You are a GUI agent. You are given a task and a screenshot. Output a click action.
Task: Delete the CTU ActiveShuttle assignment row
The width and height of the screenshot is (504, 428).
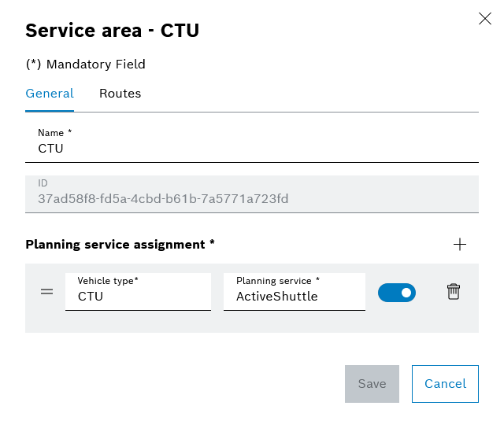454,292
